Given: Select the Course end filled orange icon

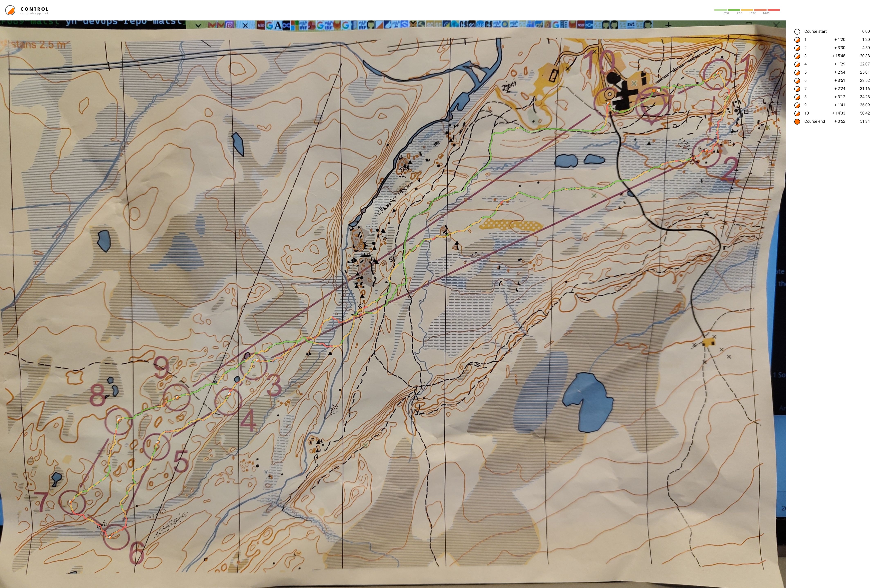Looking at the screenshot, I should (797, 121).
